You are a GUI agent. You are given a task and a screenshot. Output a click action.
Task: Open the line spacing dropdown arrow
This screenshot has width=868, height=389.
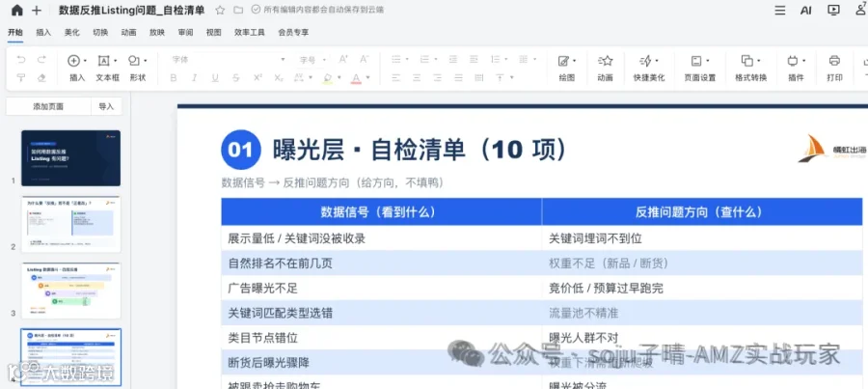point(506,59)
